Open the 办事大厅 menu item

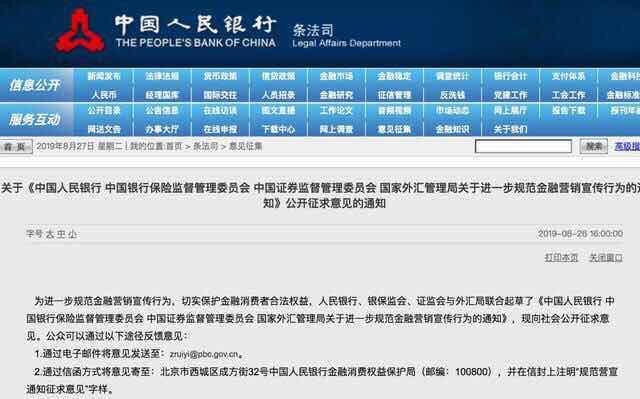(162, 129)
